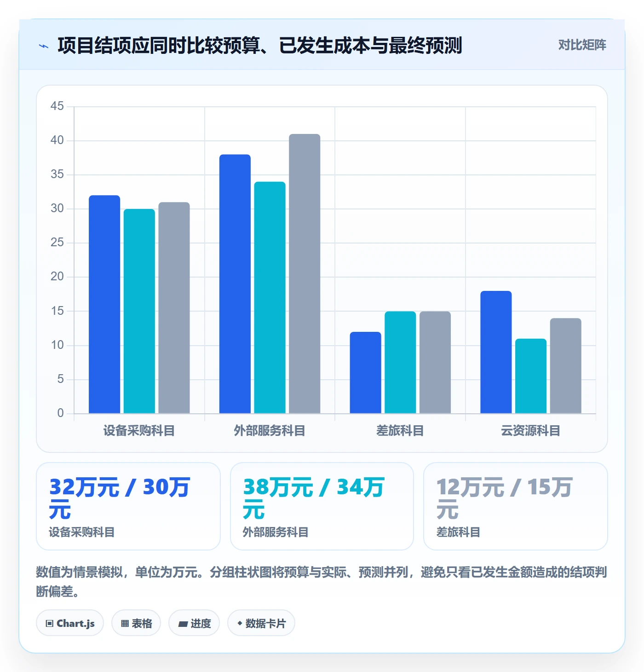
Task: Select the 数据卡片 tag chip
Action: pyautogui.click(x=261, y=623)
